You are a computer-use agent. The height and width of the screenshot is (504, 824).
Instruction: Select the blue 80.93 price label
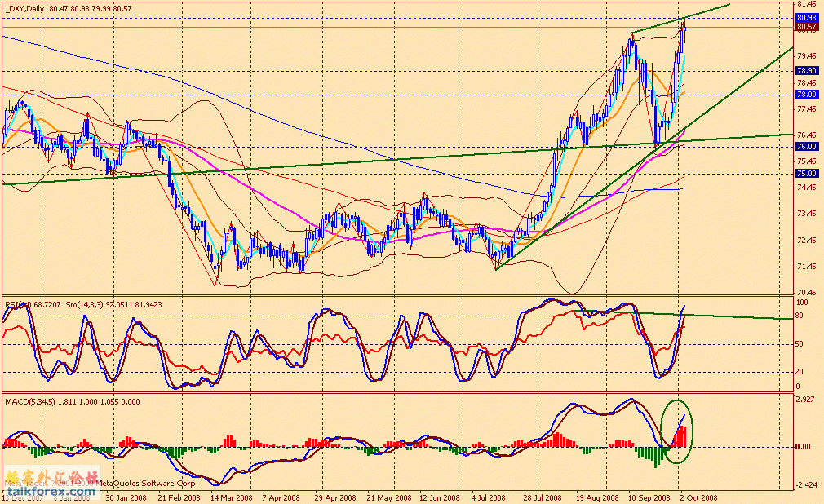[x=805, y=17]
